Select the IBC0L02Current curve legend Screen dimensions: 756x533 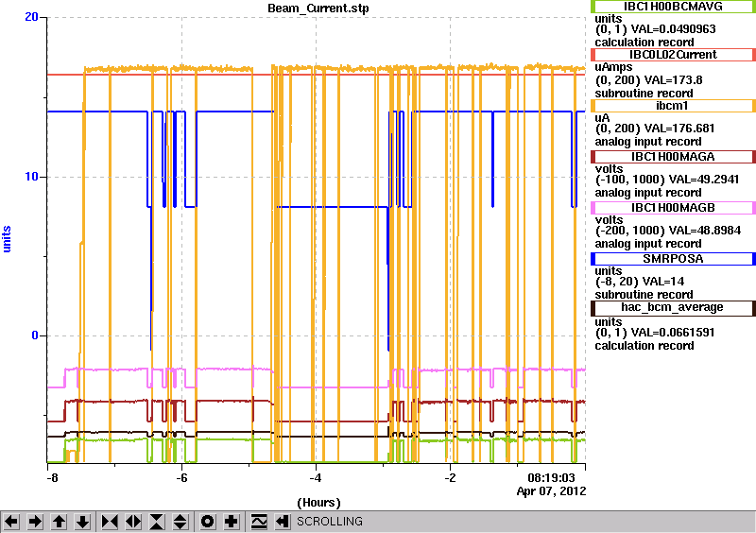(x=673, y=55)
